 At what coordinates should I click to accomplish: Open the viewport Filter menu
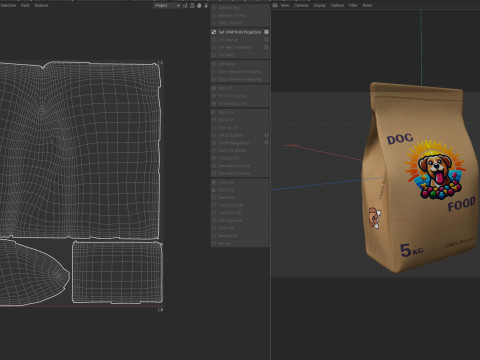(353, 5)
